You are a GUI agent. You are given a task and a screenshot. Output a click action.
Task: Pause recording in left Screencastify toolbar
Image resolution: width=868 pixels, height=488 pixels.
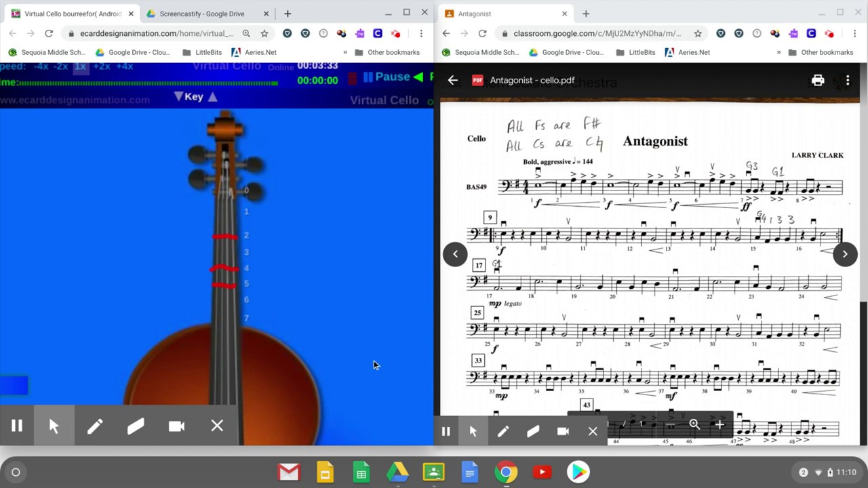[x=17, y=426]
